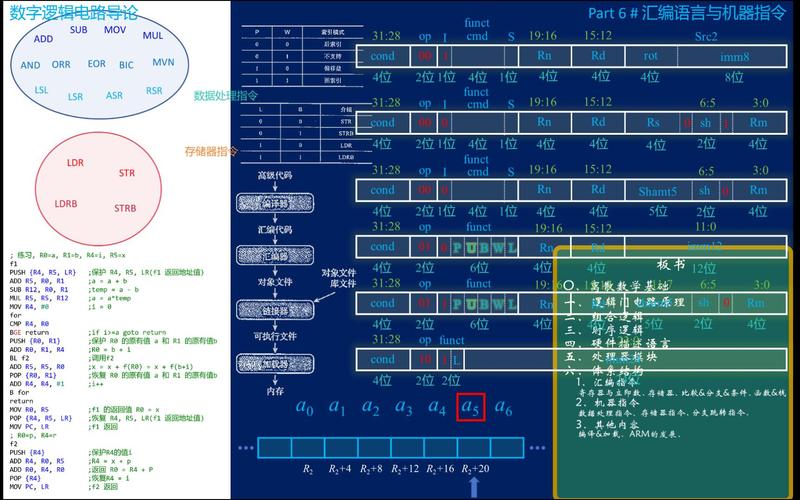The height and width of the screenshot is (500, 800).
Task: Select array element a0
Action: click(305, 407)
